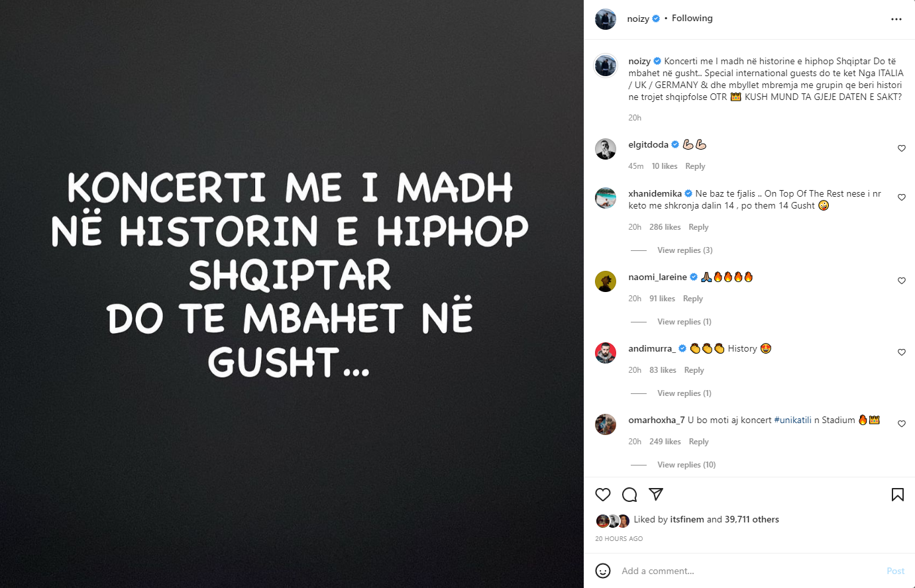Image resolution: width=915 pixels, height=588 pixels.
Task: Open comment bubble icon below comments
Action: [629, 495]
